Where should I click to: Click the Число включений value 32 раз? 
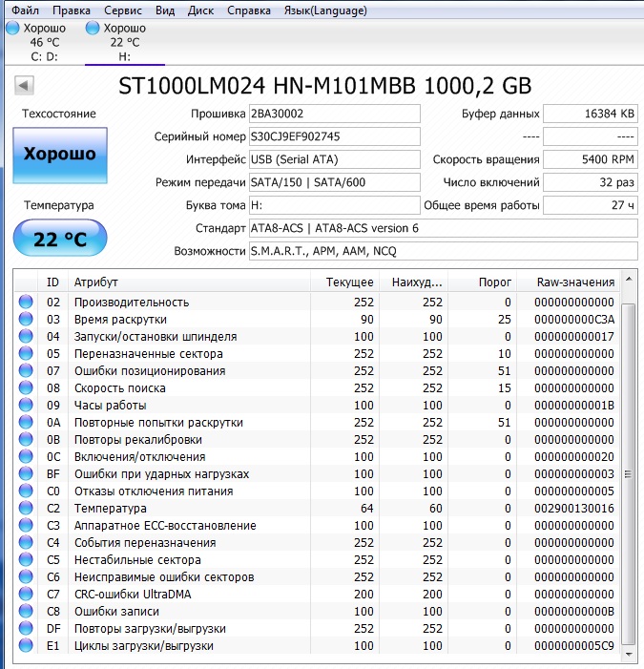point(591,182)
